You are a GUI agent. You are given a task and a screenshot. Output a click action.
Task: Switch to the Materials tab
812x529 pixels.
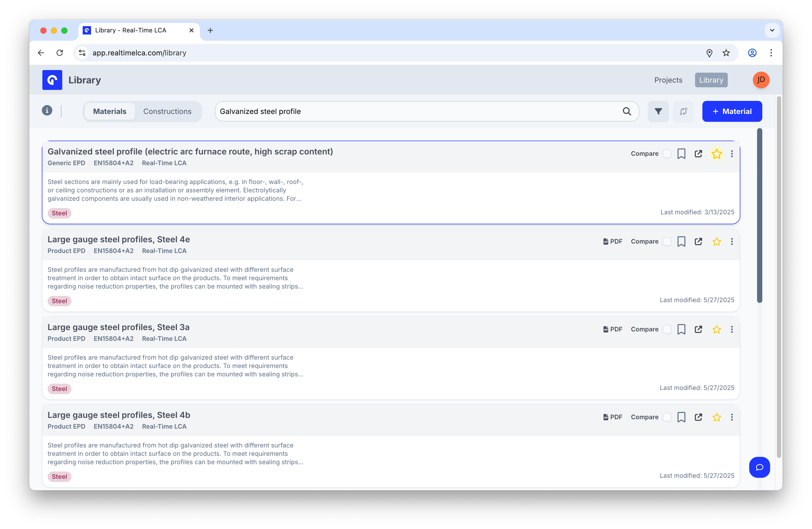[x=110, y=111]
